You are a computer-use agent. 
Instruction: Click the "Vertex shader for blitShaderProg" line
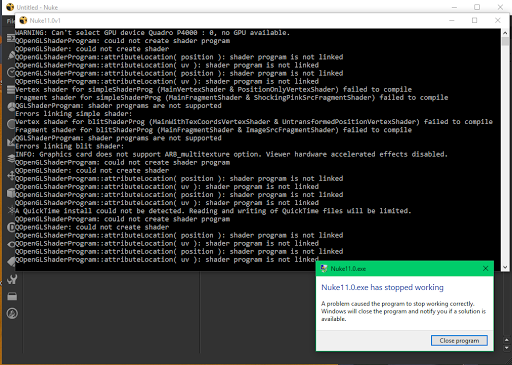[254, 122]
